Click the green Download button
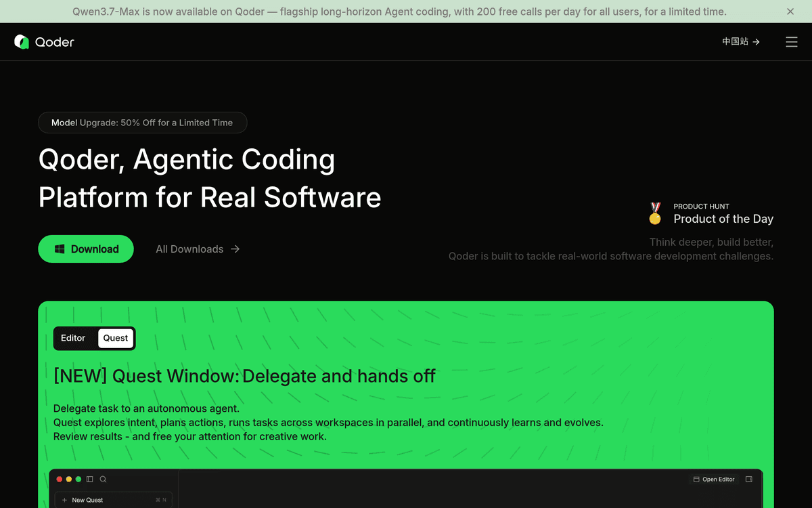This screenshot has width=812, height=508. (86, 249)
